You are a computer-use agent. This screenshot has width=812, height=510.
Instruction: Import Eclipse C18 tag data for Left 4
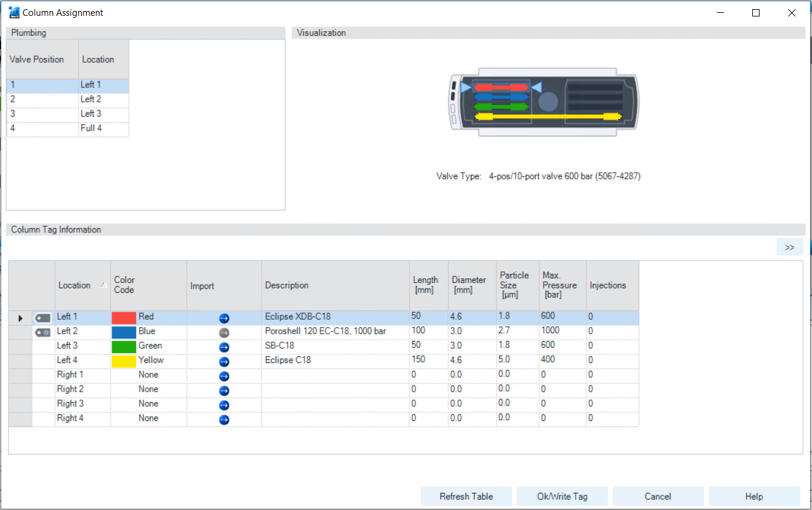tap(224, 361)
